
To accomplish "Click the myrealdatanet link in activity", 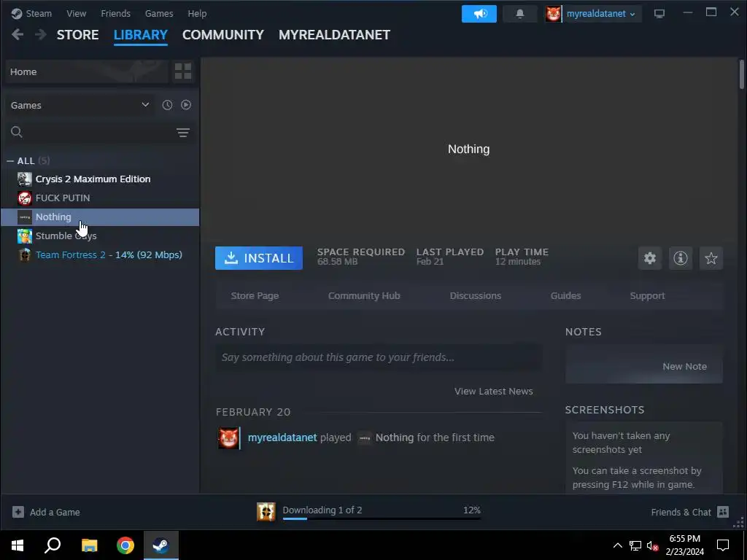I will tap(282, 437).
